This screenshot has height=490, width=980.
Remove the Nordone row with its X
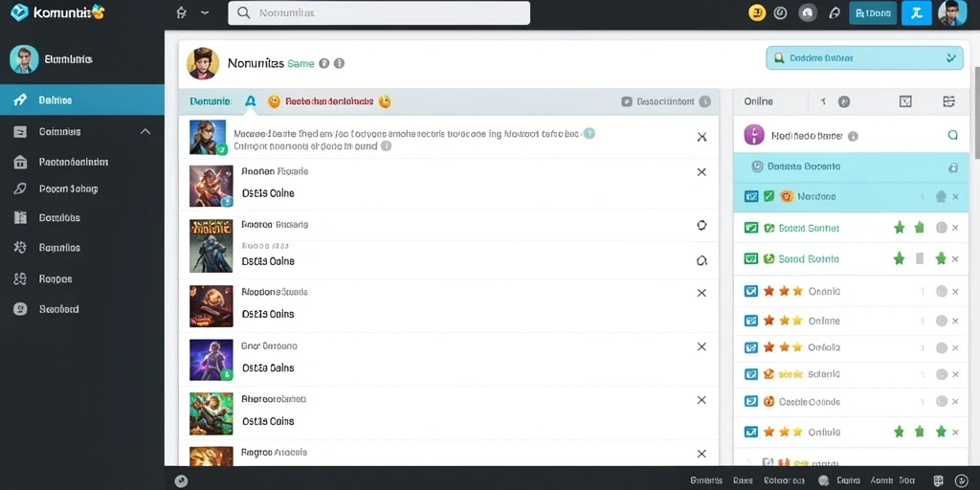tap(955, 197)
